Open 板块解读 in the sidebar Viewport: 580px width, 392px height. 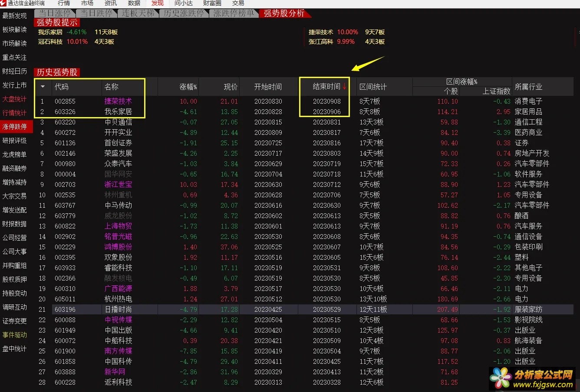coord(14,29)
